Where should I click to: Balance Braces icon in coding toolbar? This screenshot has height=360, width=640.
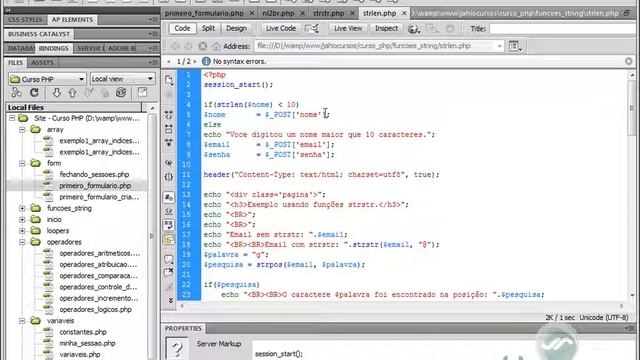pyautogui.click(x=169, y=177)
